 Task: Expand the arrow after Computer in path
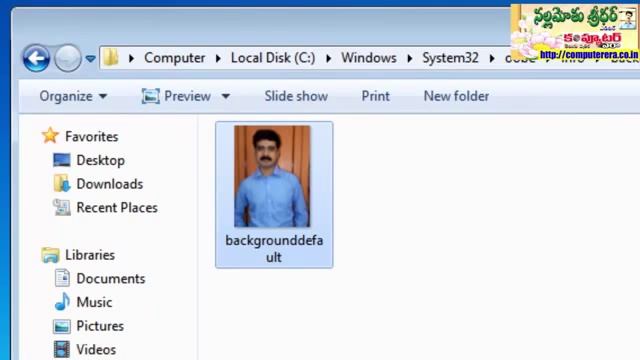pyautogui.click(x=218, y=58)
